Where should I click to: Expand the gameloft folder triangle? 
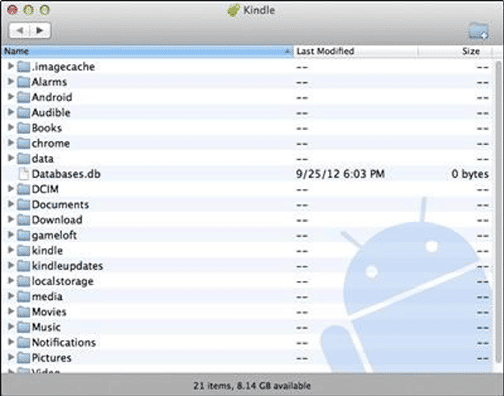click(x=11, y=235)
